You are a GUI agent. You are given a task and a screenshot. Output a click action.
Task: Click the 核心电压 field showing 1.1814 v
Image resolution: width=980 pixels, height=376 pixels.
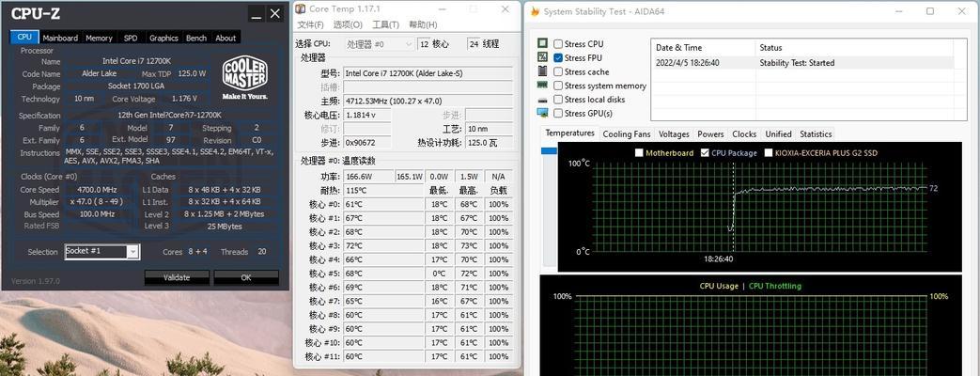(x=367, y=115)
